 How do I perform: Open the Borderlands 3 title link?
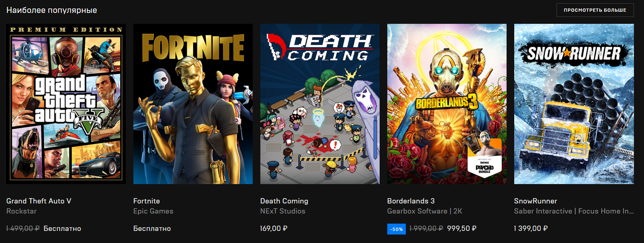point(411,201)
